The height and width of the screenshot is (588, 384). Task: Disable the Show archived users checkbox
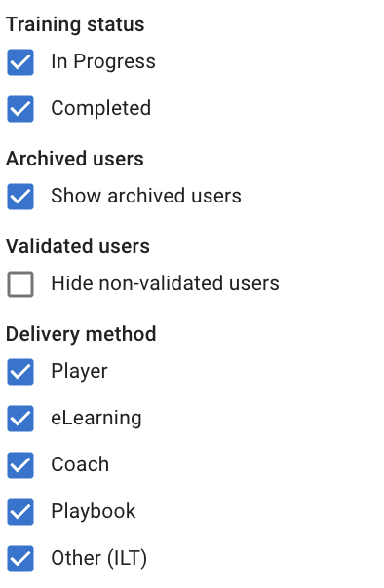[x=20, y=197]
